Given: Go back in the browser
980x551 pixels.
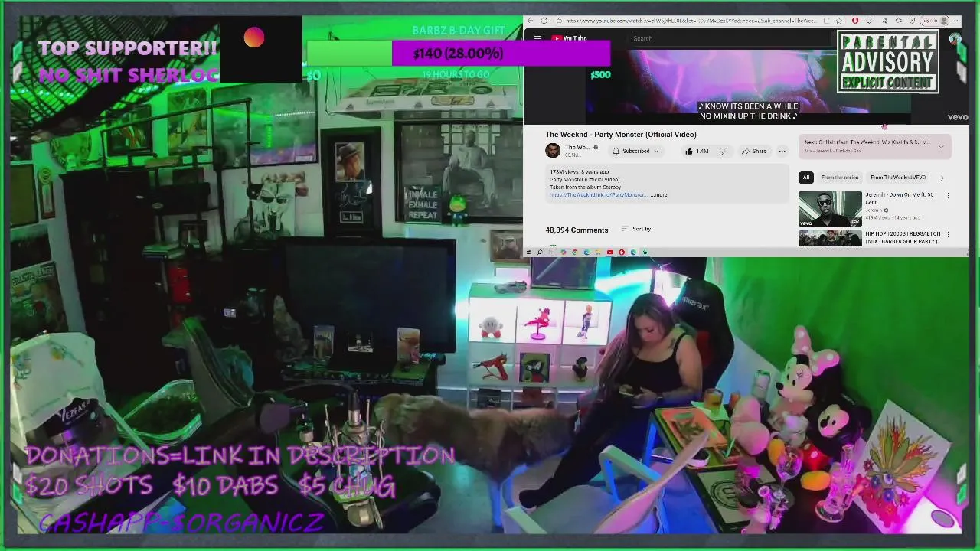Looking at the screenshot, I should (530, 21).
